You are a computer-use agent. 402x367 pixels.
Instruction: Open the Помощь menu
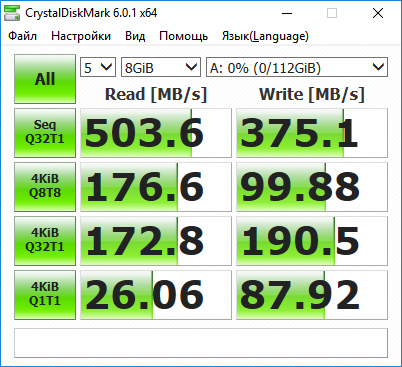click(183, 36)
